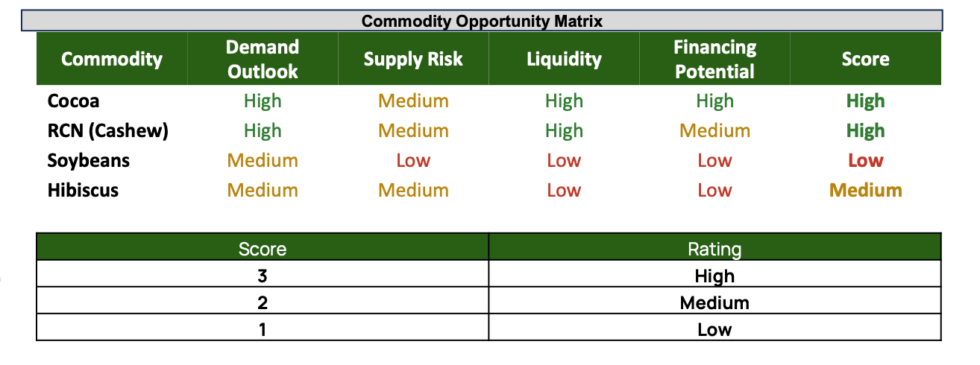Select Cocoa's Supply Risk Medium cell

click(413, 101)
